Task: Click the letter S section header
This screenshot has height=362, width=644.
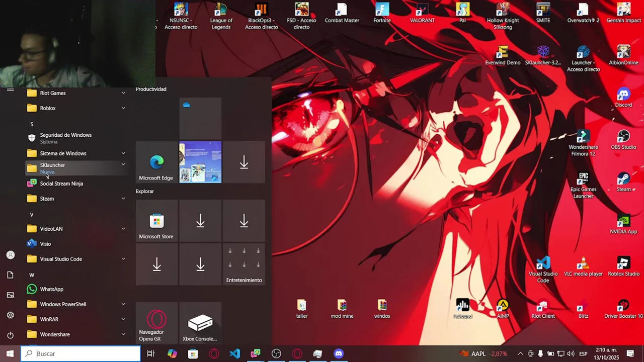Action: coord(32,124)
